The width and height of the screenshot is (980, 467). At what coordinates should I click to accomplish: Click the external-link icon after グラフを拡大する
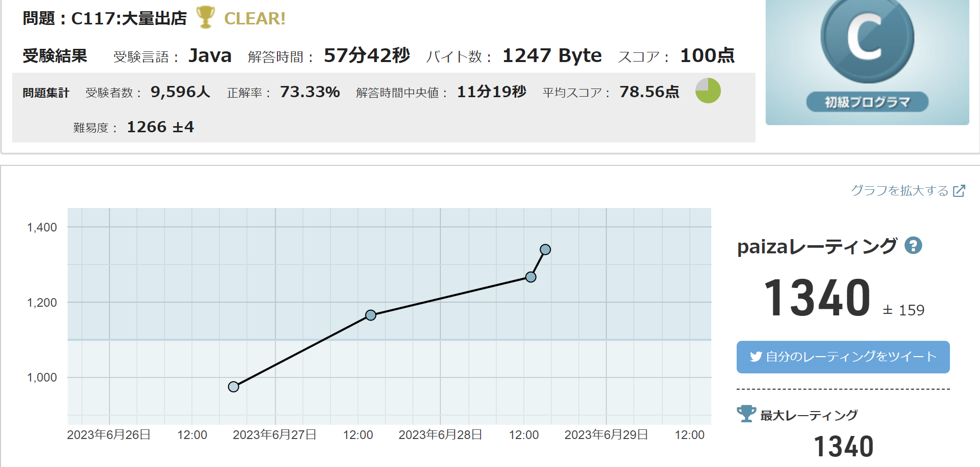coord(959,191)
